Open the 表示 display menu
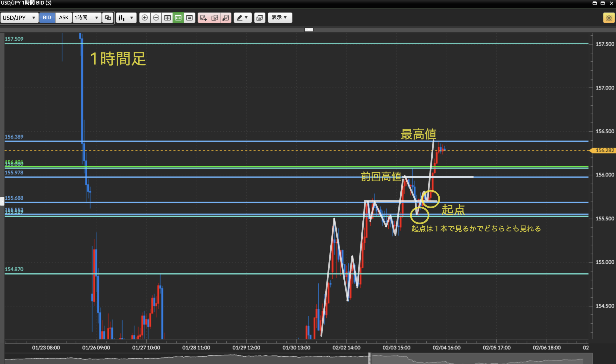The image size is (616, 364). tap(280, 18)
